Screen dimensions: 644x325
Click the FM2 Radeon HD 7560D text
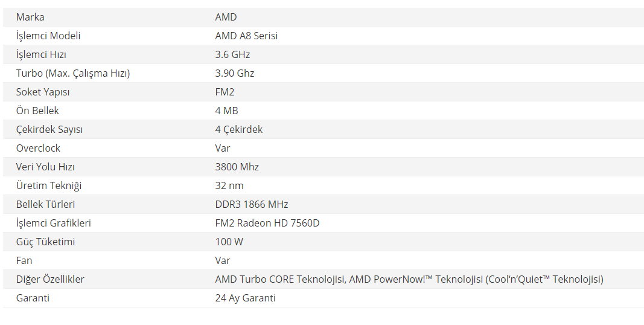click(267, 223)
